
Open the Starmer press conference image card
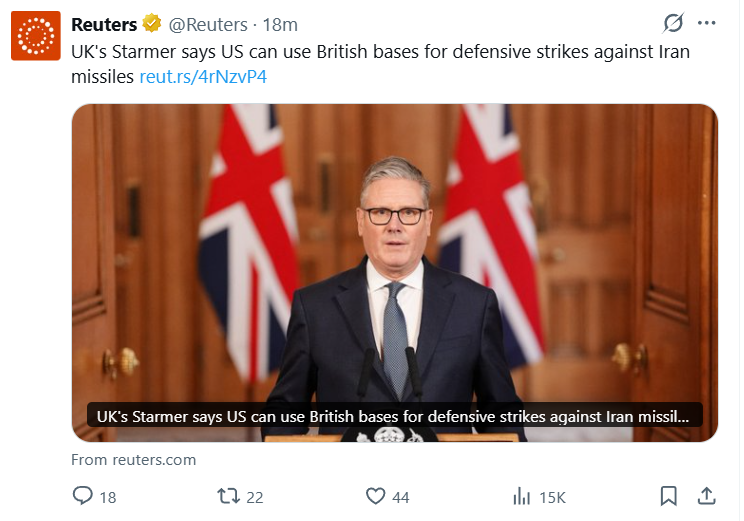tap(394, 250)
